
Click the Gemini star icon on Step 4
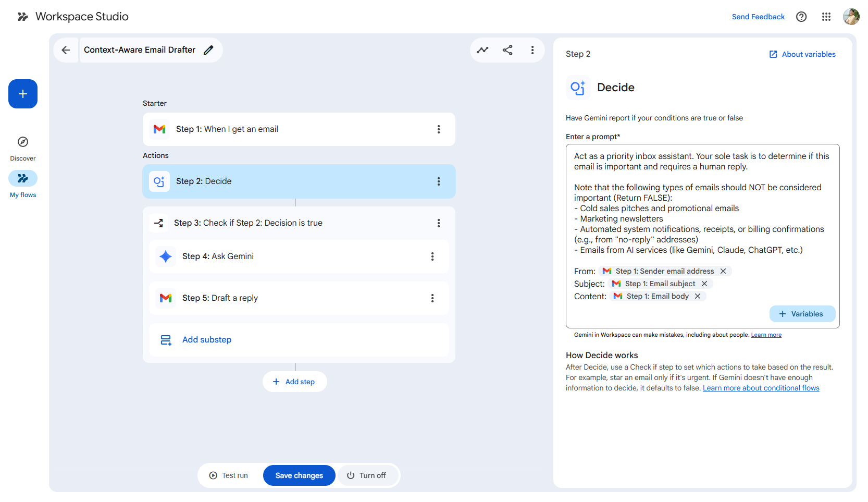click(166, 256)
